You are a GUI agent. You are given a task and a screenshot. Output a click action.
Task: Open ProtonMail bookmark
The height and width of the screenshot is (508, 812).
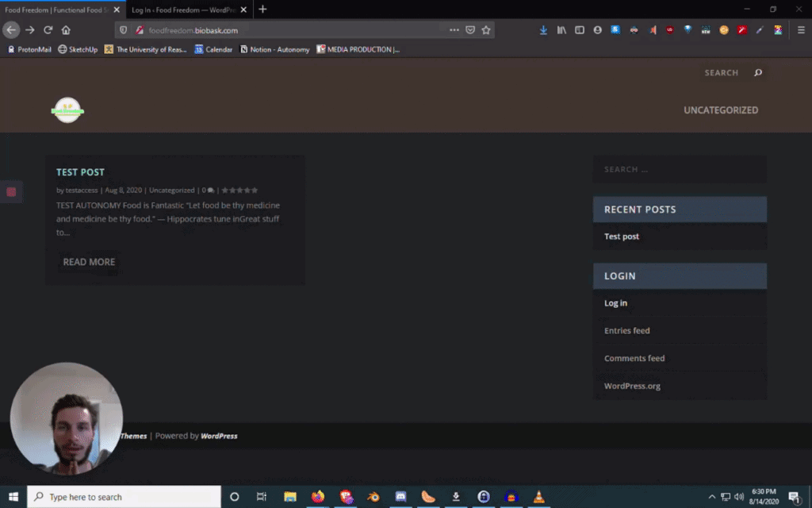pos(29,49)
